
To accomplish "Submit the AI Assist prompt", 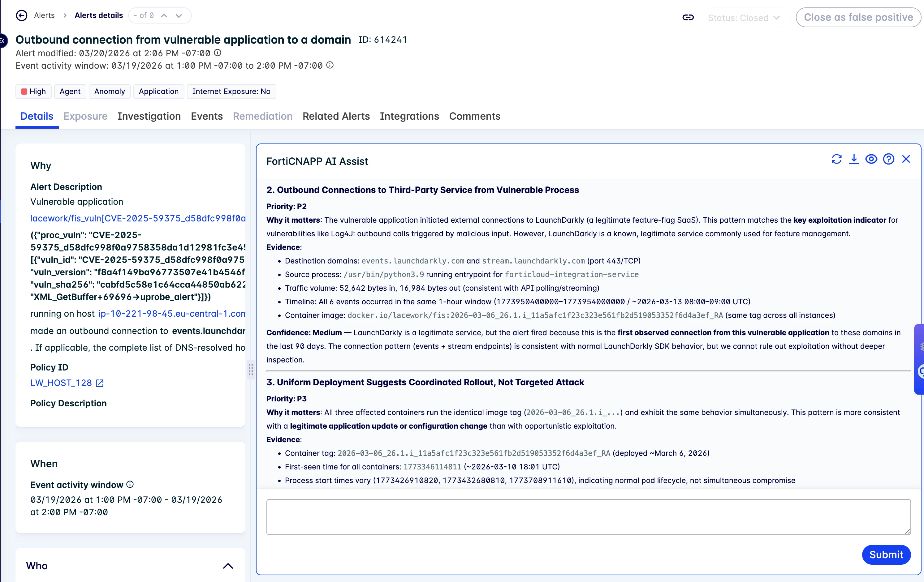I will [886, 554].
